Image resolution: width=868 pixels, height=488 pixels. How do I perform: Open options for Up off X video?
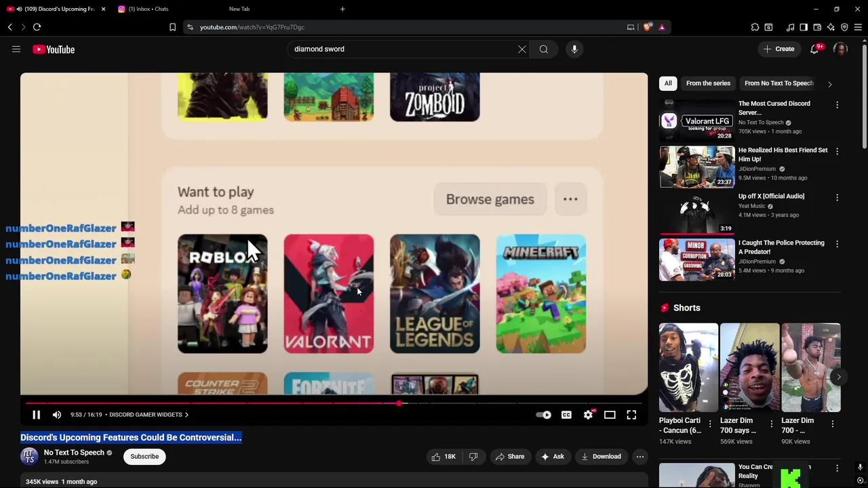[x=837, y=197]
